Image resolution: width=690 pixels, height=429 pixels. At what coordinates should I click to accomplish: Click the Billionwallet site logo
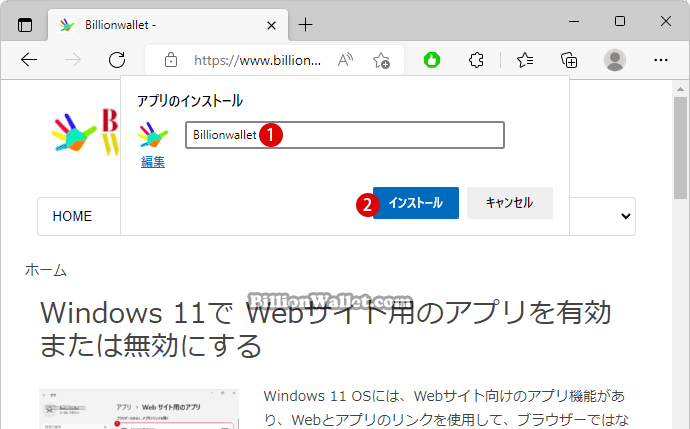point(85,132)
